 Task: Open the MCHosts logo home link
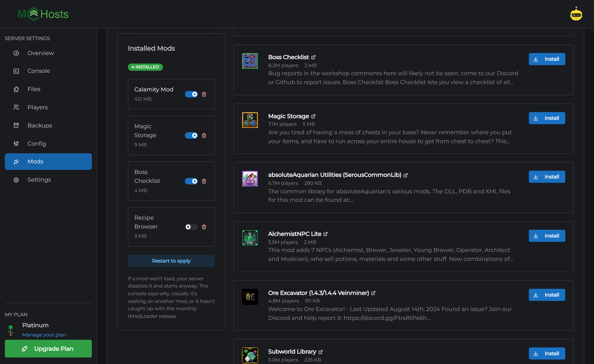pyautogui.click(x=43, y=14)
